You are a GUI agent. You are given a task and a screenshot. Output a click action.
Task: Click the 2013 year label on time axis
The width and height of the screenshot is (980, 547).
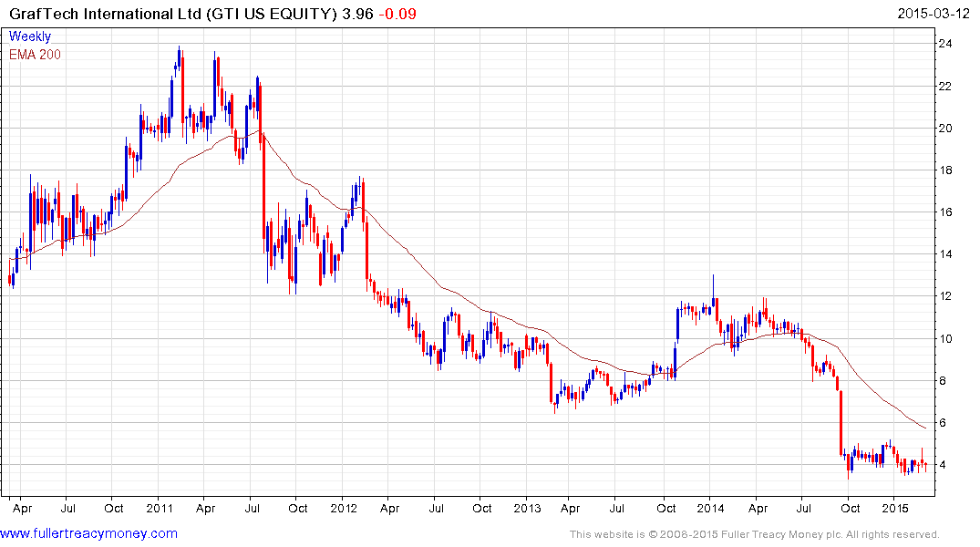527,508
